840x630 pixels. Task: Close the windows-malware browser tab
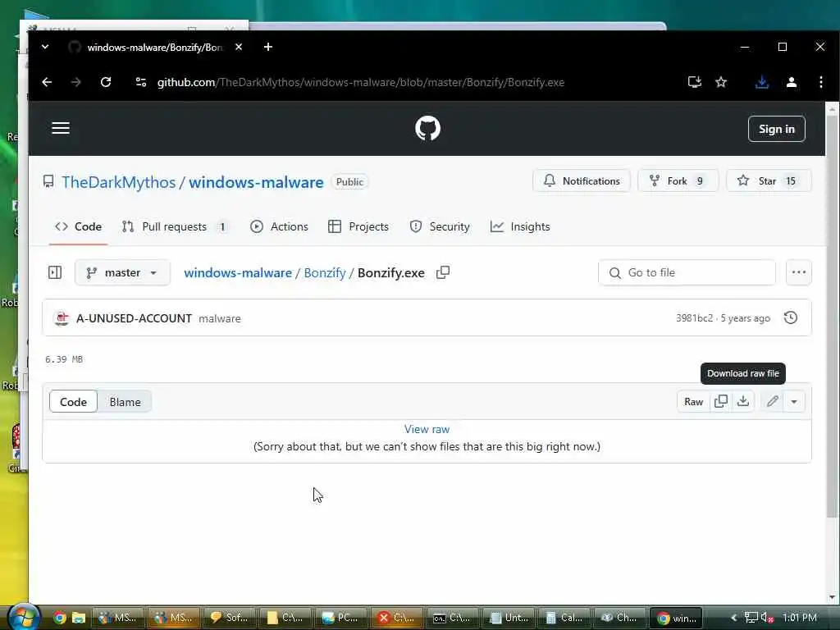coord(239,47)
